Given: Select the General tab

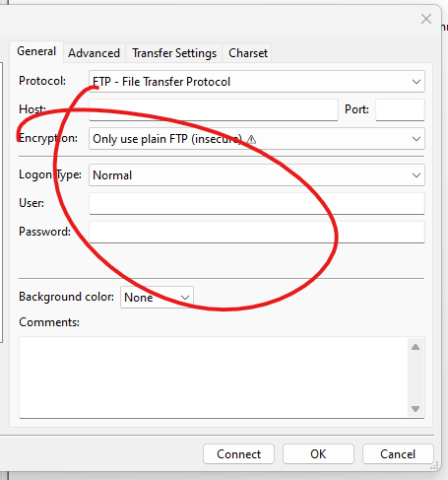Looking at the screenshot, I should coord(36,51).
